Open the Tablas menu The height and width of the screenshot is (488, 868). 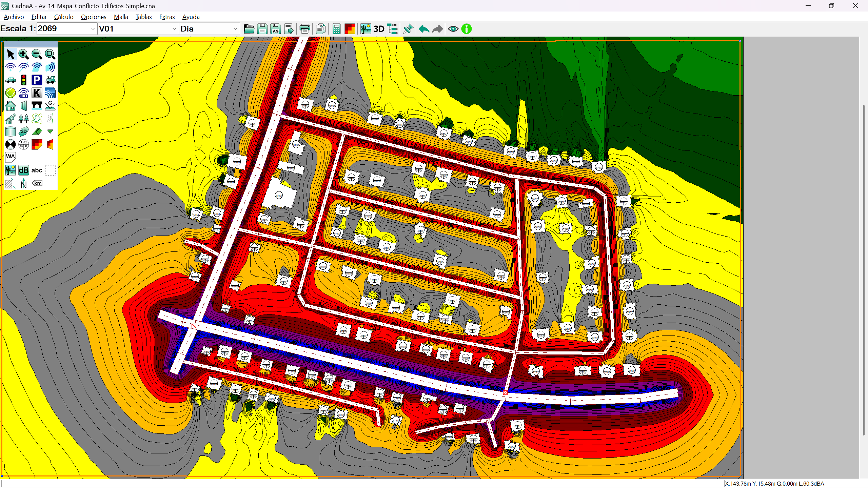coord(144,17)
